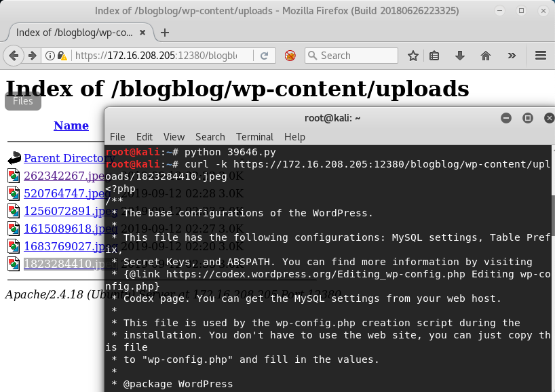Click the '<?php' line in terminal
This screenshot has height=392, width=555.
pyautogui.click(x=120, y=189)
